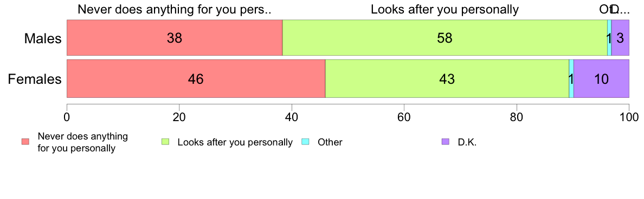Click the 'Other' legend text label

pyautogui.click(x=330, y=142)
